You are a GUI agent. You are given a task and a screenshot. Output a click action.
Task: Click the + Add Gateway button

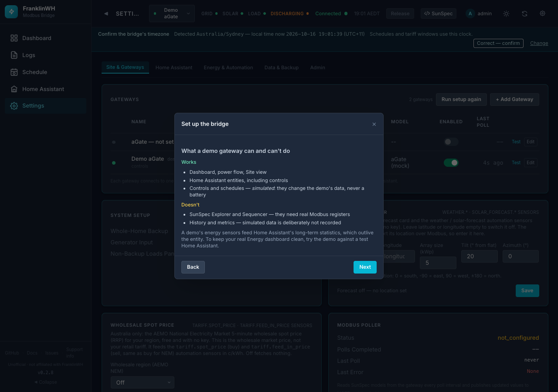pos(514,99)
